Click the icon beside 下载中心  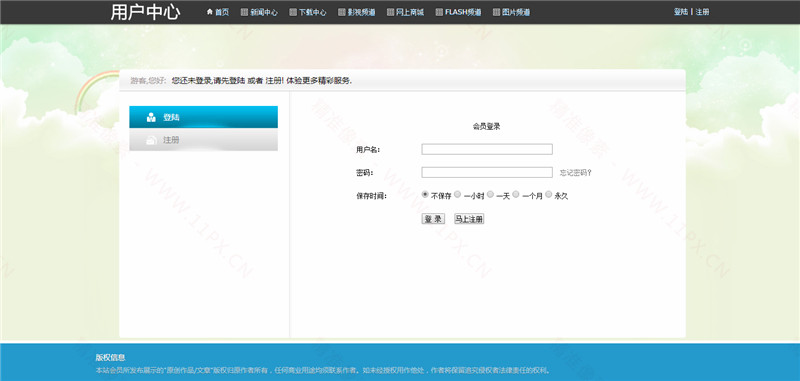293,12
